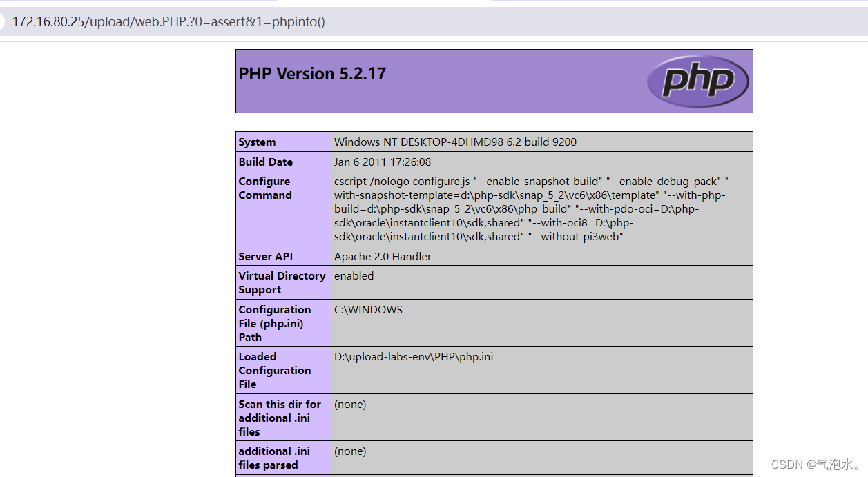The image size is (868, 477).
Task: Select the enabled value
Action: (354, 275)
